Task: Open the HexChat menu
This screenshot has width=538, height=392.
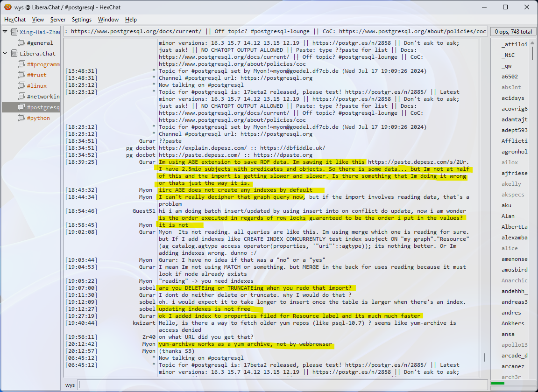Action: point(15,20)
